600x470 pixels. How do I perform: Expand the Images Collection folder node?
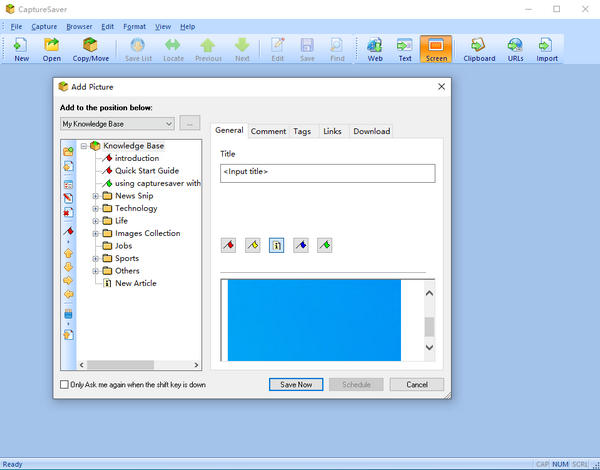coord(96,233)
